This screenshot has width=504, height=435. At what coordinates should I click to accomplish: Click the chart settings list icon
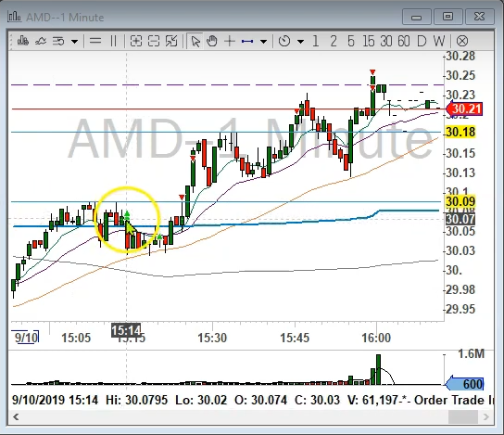58,41
